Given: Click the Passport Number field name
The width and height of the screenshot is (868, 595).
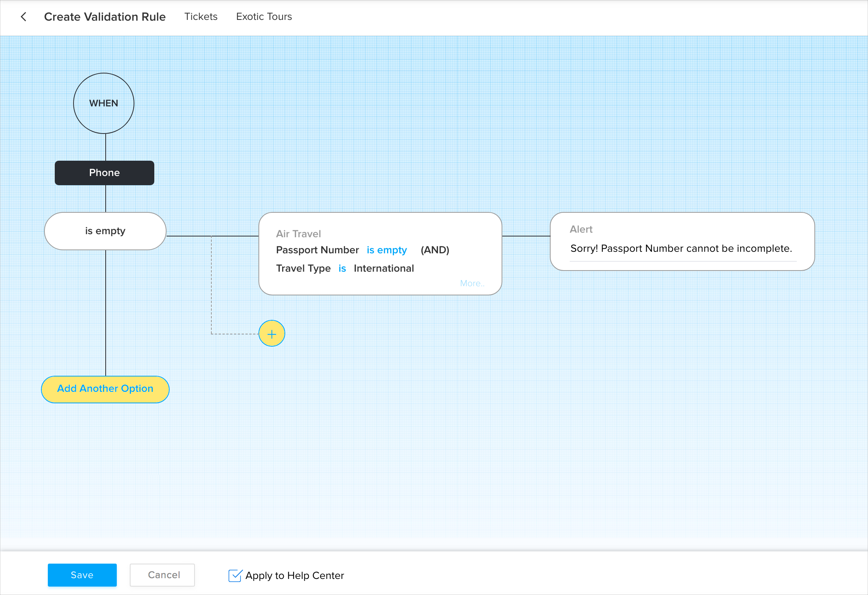Looking at the screenshot, I should 317,250.
